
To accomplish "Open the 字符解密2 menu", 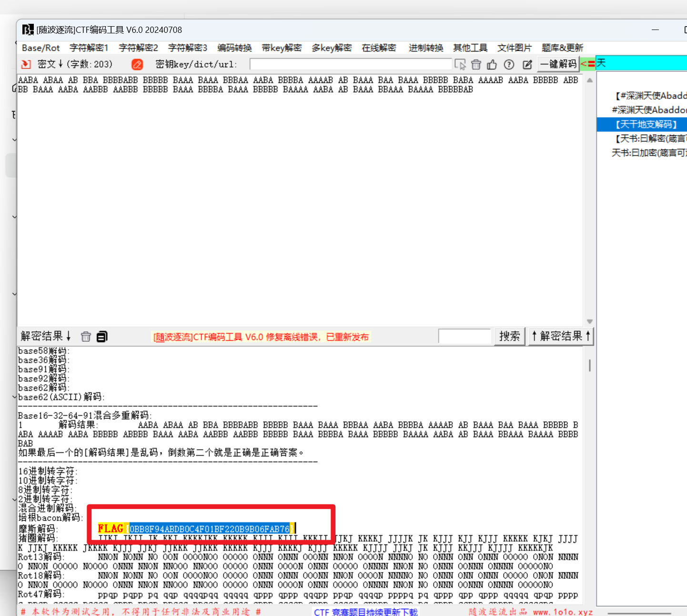I will point(138,48).
